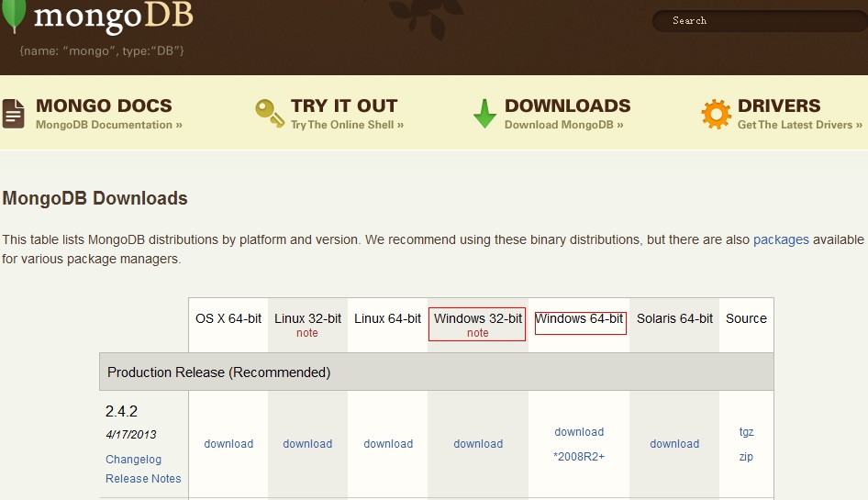Click the *2008R2+ Windows 64-bit download
The width and height of the screenshot is (868, 500).
point(579,456)
